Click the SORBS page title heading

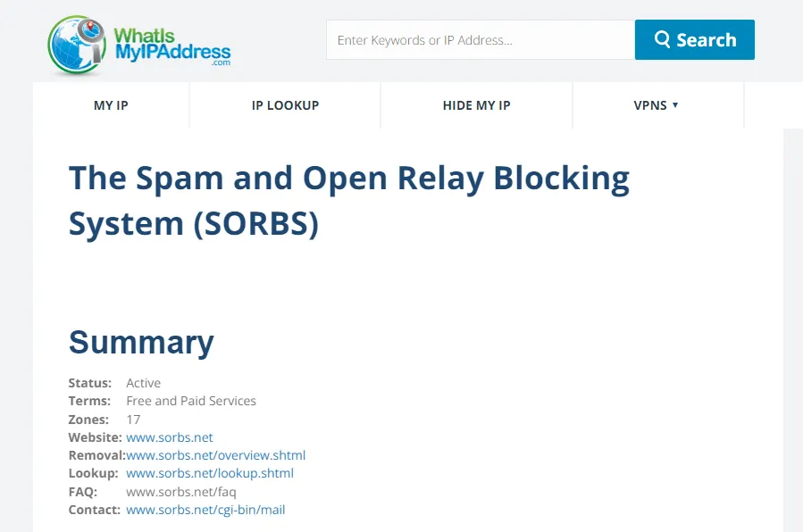pos(348,201)
